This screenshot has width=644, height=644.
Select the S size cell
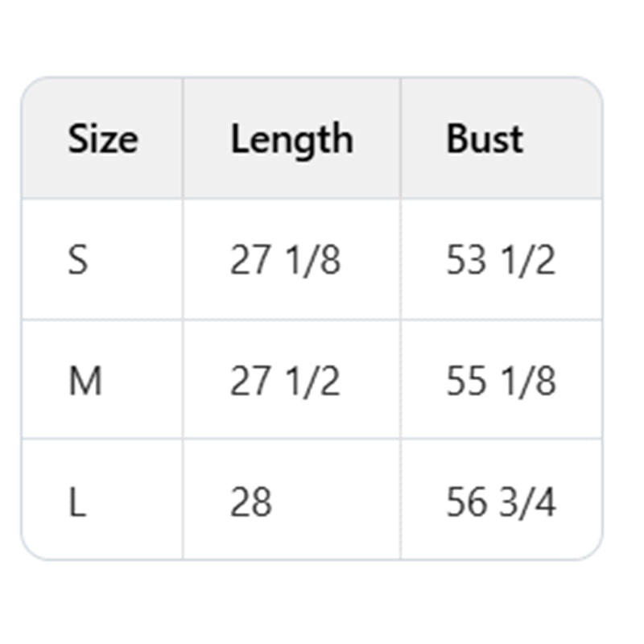coord(78,260)
